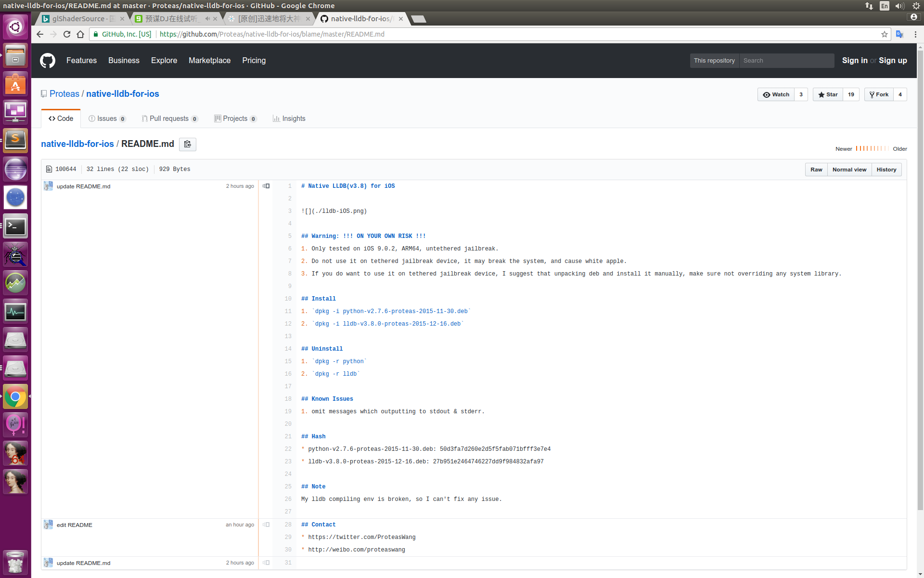Open the system sound volume menu
The image size is (924, 578).
point(899,6)
